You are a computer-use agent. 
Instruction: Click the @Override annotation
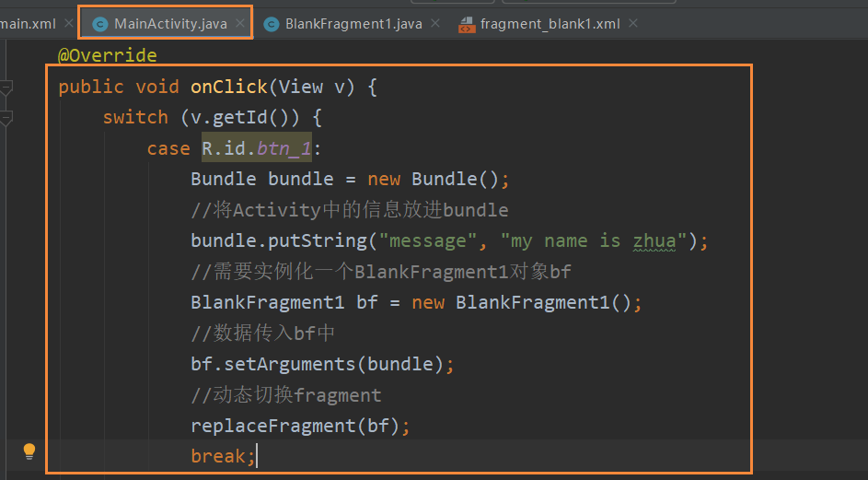point(108,55)
